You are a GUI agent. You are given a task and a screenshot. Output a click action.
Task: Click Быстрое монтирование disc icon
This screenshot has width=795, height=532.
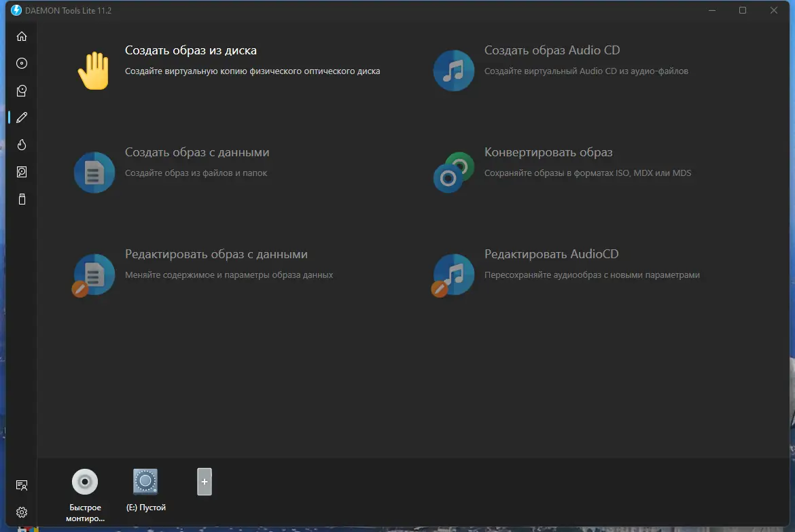tap(85, 482)
